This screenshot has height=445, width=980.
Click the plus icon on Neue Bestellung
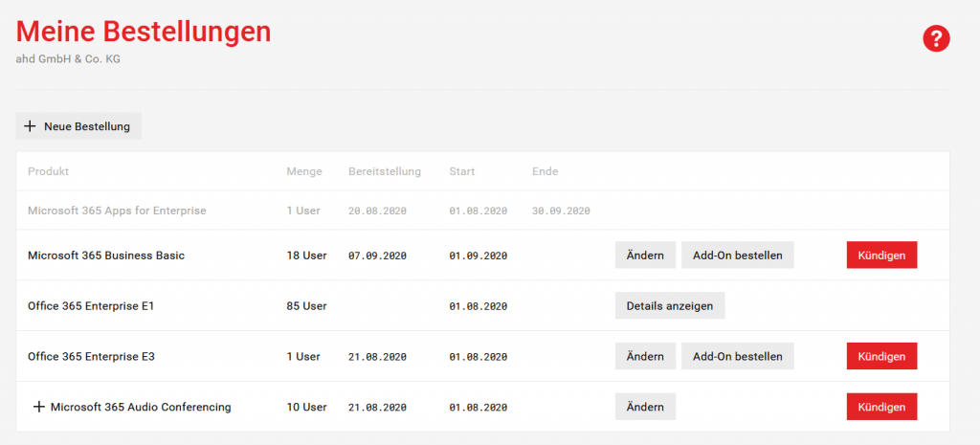[x=30, y=126]
